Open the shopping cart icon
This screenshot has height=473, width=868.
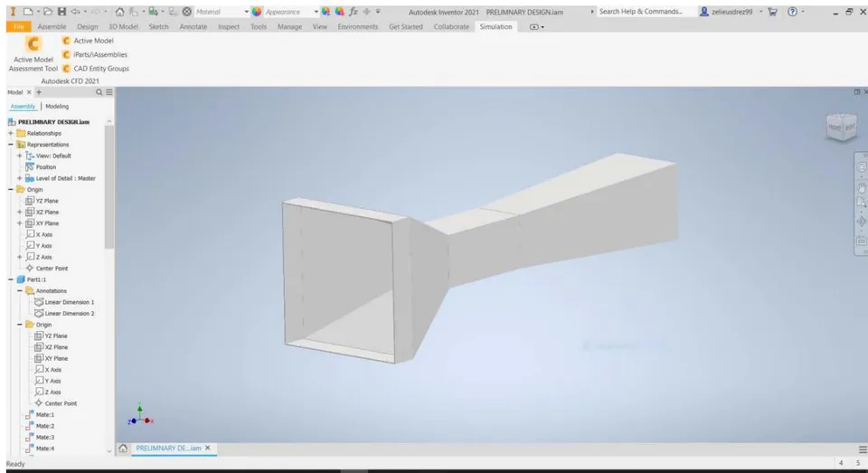coord(773,12)
